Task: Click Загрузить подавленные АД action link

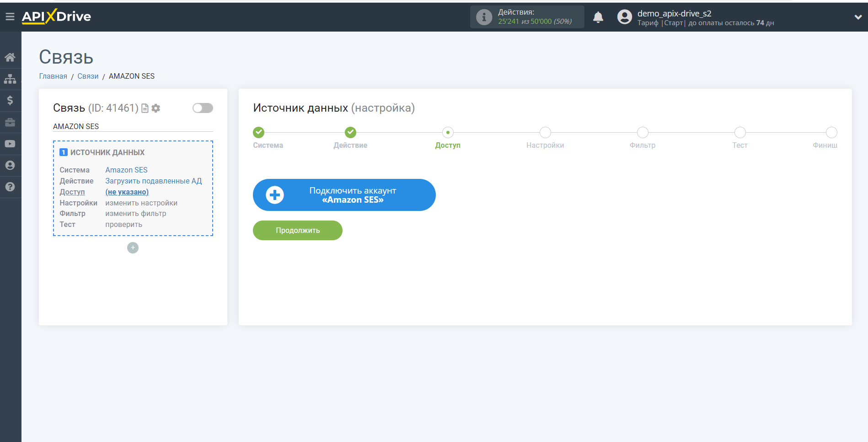Action: 154,181
